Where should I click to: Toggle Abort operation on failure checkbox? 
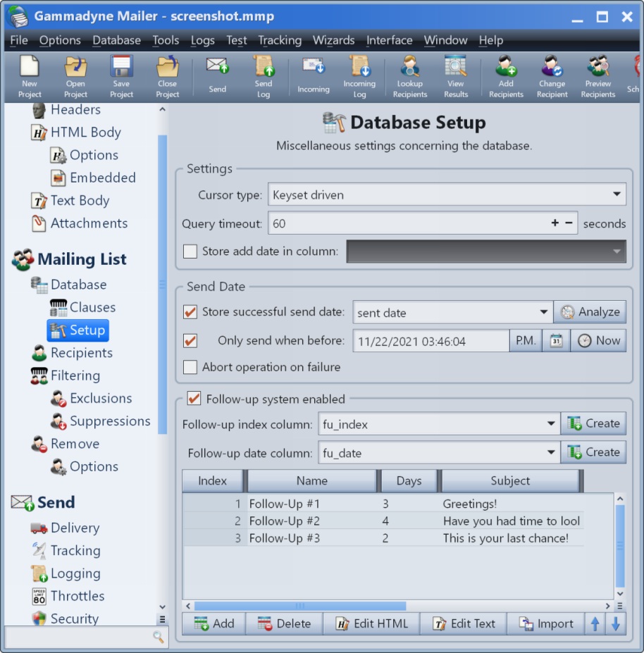click(x=190, y=367)
